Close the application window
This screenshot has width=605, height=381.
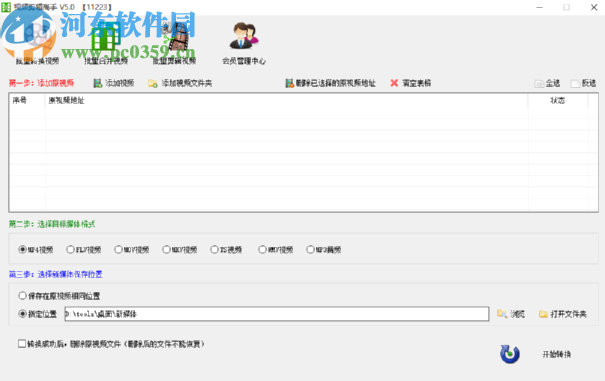594,7
